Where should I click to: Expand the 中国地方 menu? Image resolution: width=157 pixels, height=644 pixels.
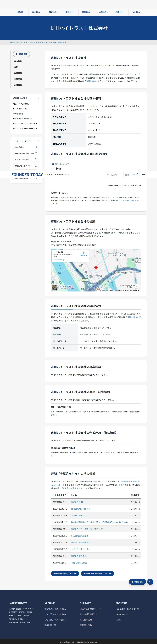(x=103, y=12)
